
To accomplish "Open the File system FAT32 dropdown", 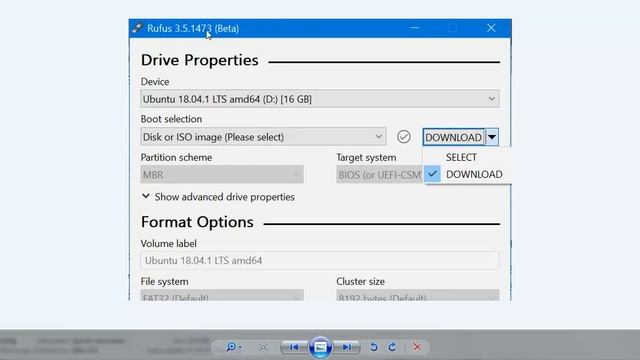I will pyautogui.click(x=222, y=296).
